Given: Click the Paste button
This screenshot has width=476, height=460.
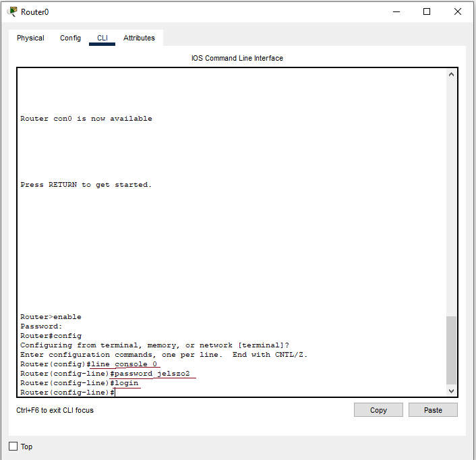Looking at the screenshot, I should (x=433, y=410).
